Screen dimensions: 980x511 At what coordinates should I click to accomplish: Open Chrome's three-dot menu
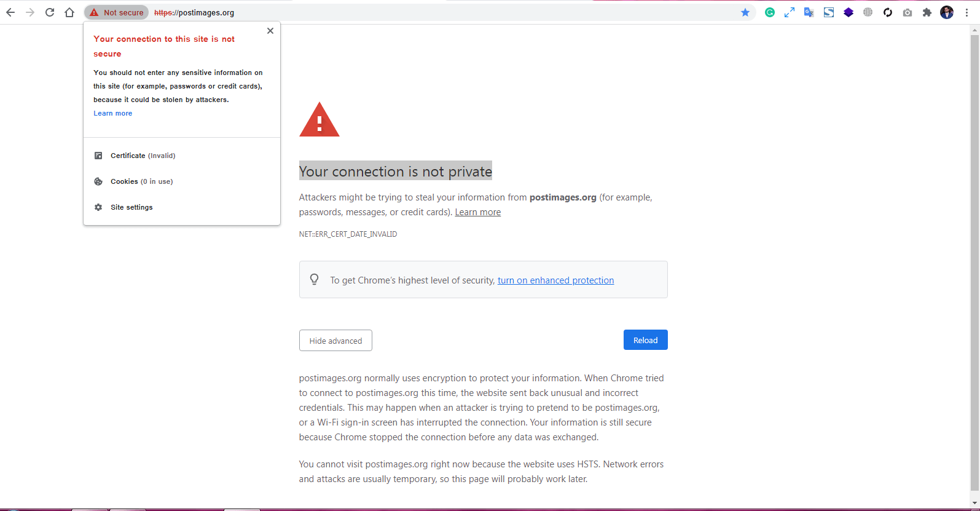966,12
